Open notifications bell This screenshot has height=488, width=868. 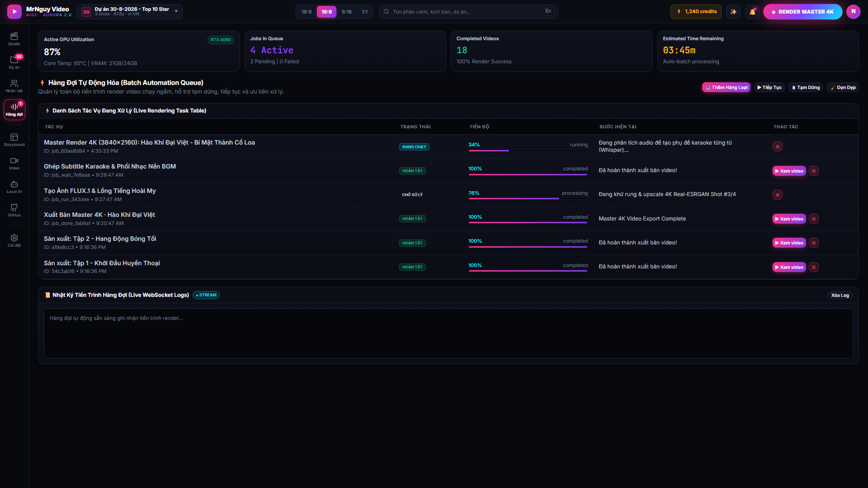click(x=752, y=12)
